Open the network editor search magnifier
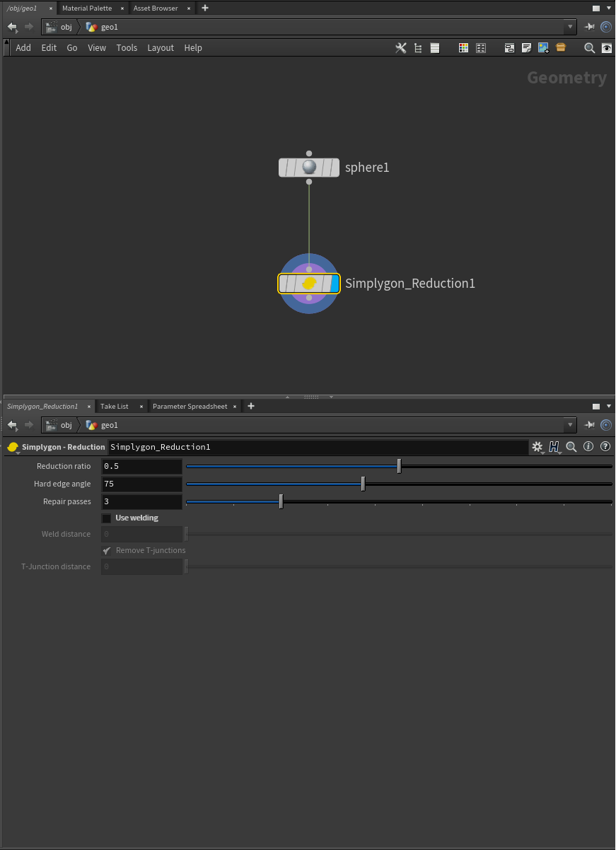This screenshot has width=616, height=850. click(x=589, y=47)
